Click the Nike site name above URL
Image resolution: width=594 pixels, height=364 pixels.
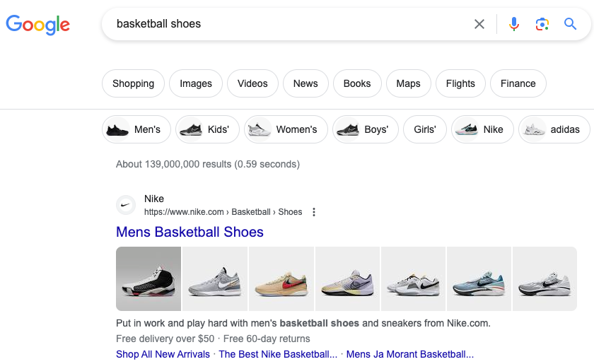point(154,199)
